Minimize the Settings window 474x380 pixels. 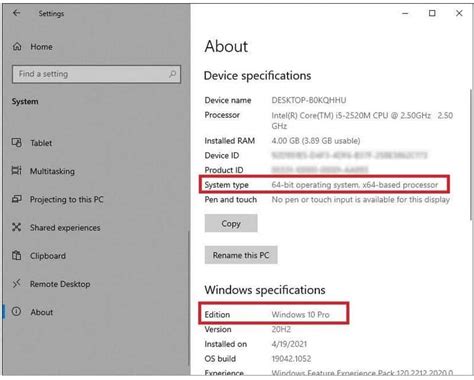click(405, 13)
